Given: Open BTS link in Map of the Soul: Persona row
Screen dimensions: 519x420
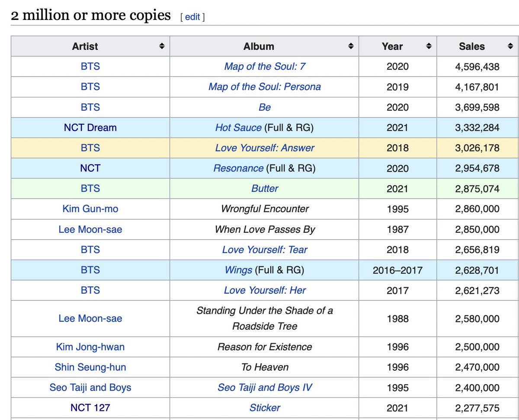Looking at the screenshot, I should pos(90,87).
